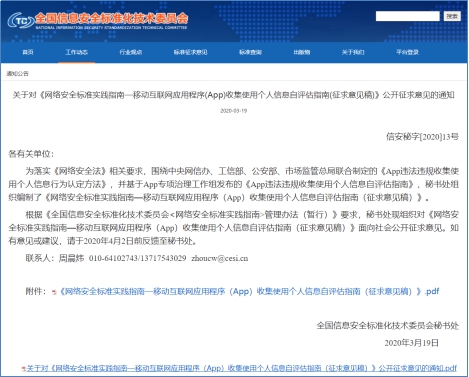Click 平台登录 in the navigation bar
469x377 pixels.
tap(407, 52)
